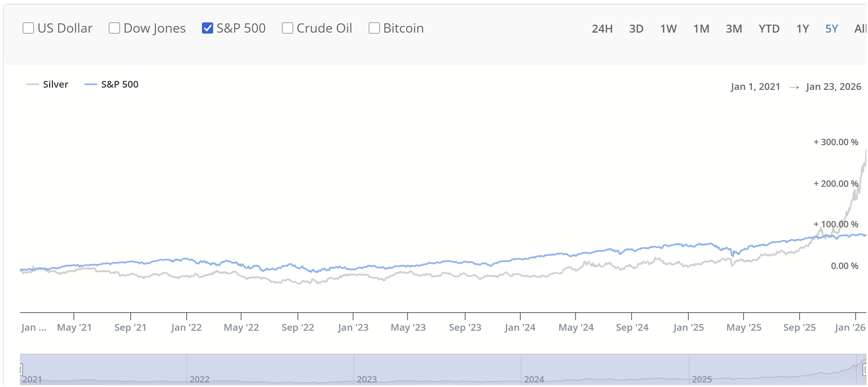Click the Jan '24 x-axis label
The image size is (868, 387).
click(x=520, y=327)
